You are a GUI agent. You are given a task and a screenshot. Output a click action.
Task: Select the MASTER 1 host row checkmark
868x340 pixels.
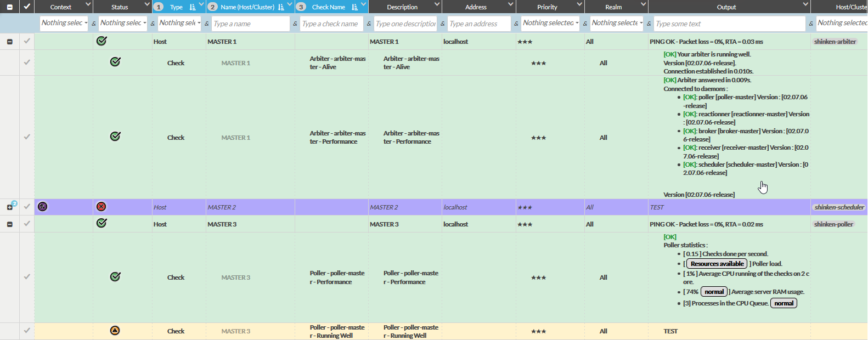tap(27, 41)
